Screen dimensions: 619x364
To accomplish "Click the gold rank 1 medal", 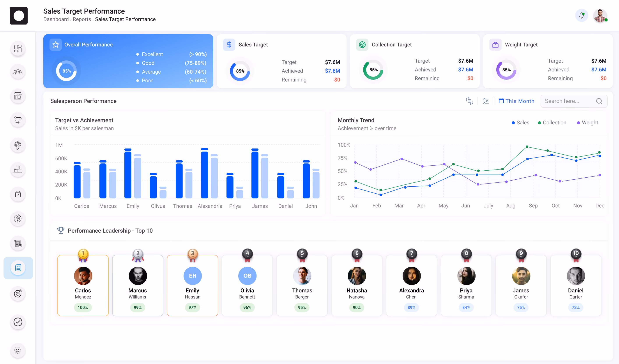I will tap(83, 255).
